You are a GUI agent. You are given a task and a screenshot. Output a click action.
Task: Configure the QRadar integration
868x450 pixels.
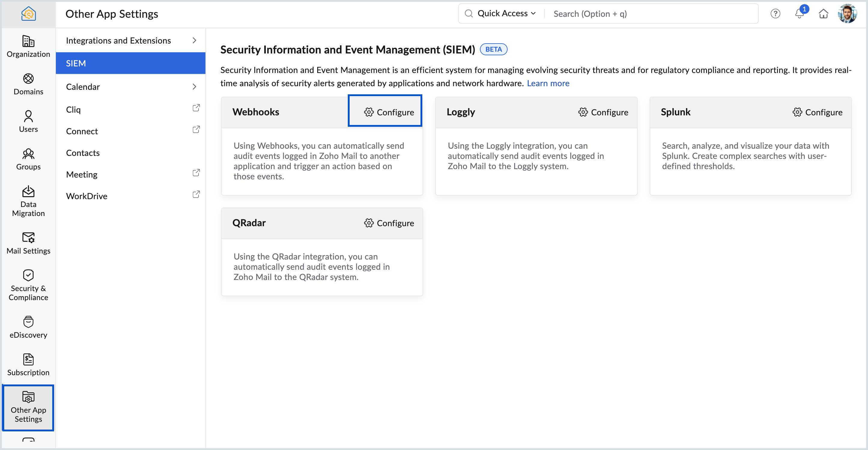389,223
